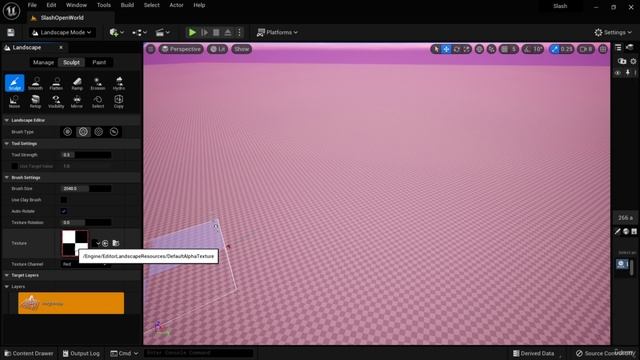Open the Edit menu
This screenshot has width=640, height=360.
(51, 5)
